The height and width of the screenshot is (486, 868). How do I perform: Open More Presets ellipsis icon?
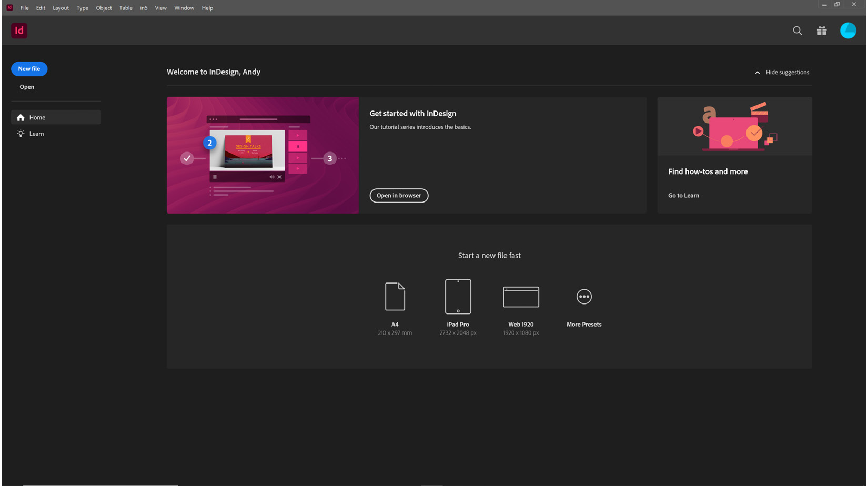584,297
